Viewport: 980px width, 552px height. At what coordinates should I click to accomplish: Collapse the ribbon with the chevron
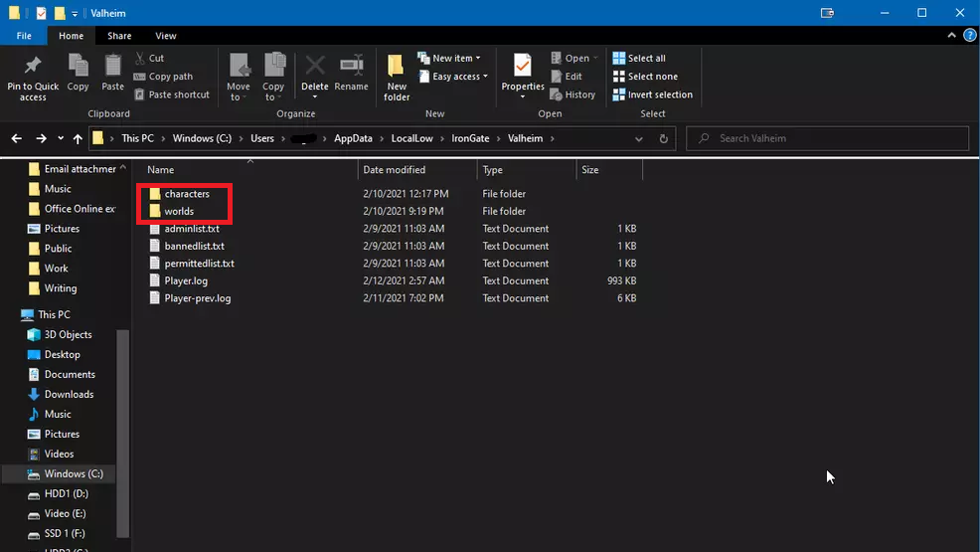click(x=951, y=36)
